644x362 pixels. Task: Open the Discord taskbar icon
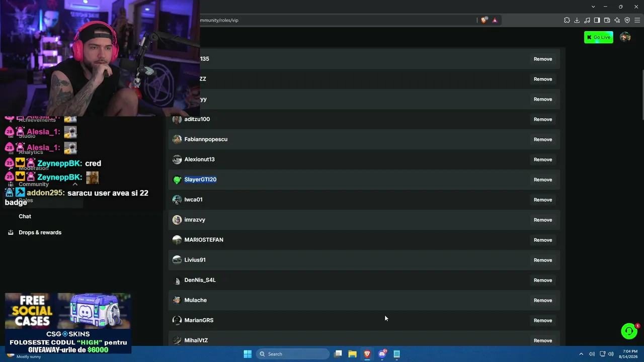click(x=382, y=354)
